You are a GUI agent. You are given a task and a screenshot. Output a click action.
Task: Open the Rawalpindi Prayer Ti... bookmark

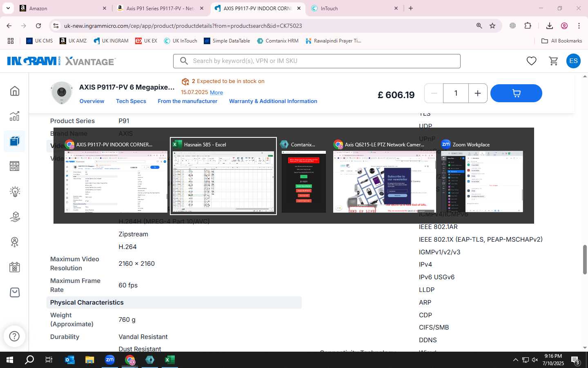click(333, 41)
